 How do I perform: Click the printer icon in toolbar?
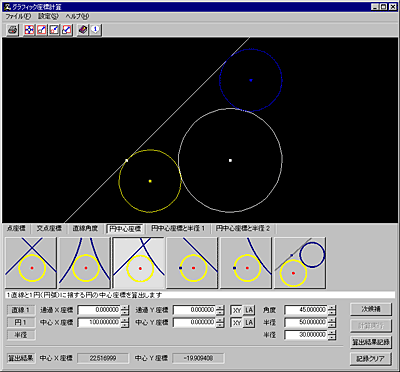(13, 30)
